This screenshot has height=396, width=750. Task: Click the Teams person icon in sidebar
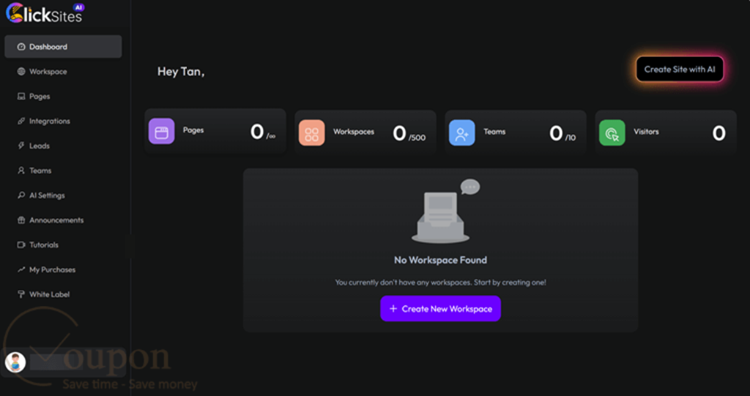click(21, 171)
